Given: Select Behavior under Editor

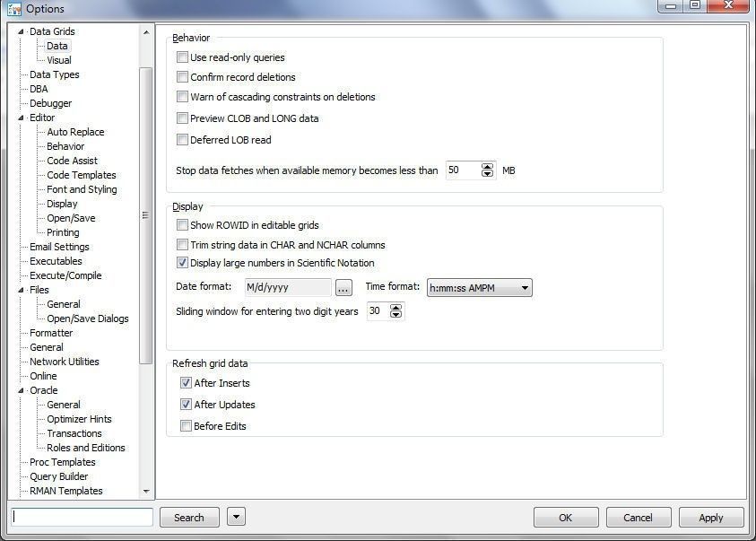Looking at the screenshot, I should point(65,146).
